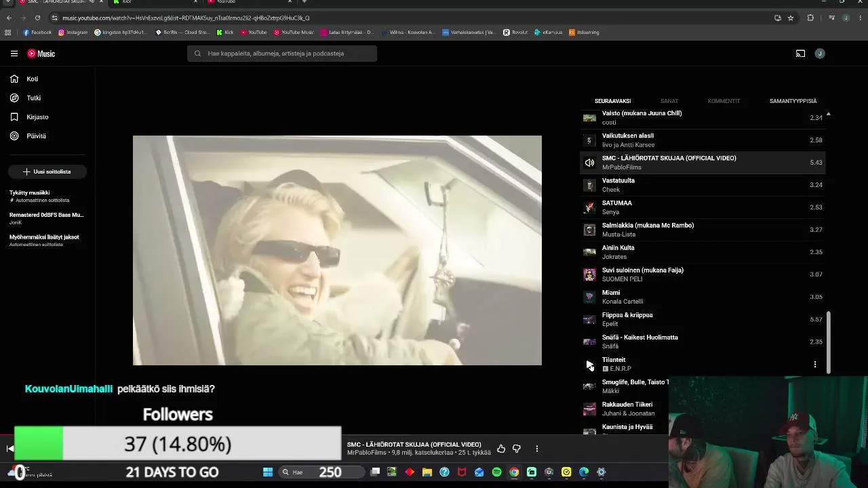Play Salmiakkia by Musta-Lista
This screenshot has height=488, width=868.
pyautogui.click(x=703, y=230)
